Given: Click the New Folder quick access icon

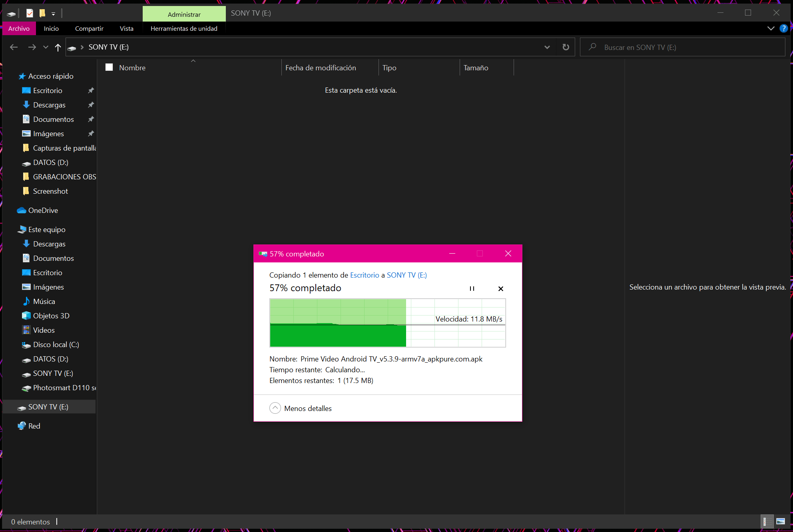Looking at the screenshot, I should coord(42,13).
